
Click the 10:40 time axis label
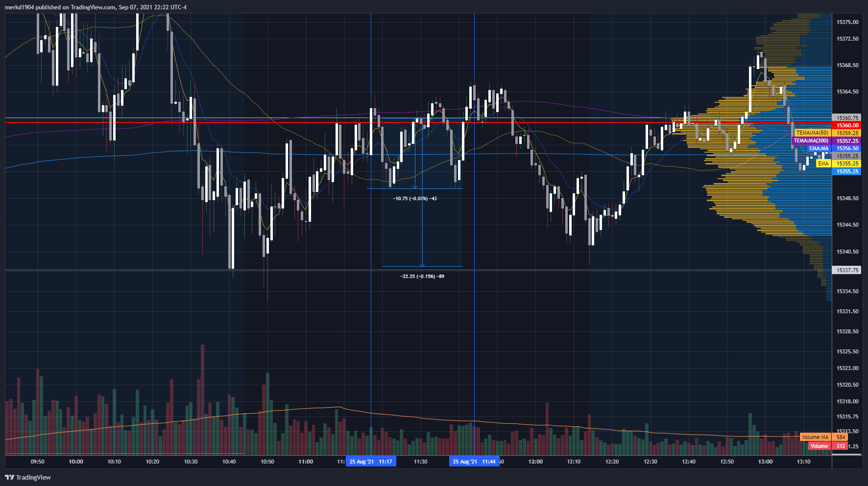pyautogui.click(x=229, y=462)
